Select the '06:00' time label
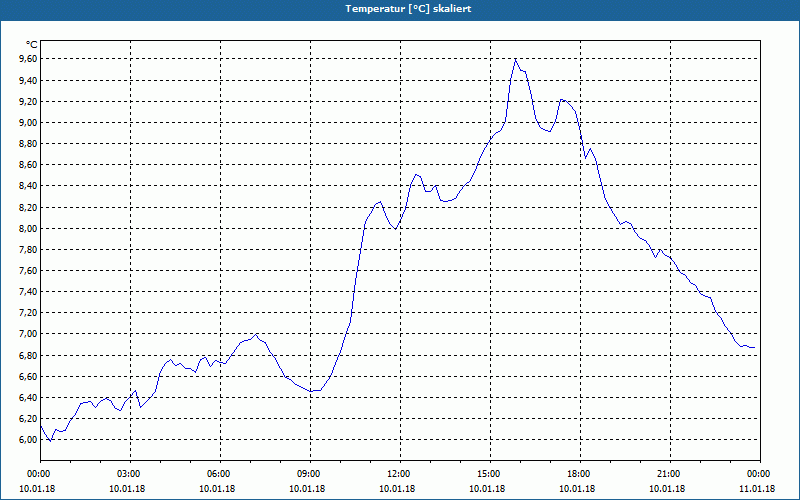The width and height of the screenshot is (800, 500). 217,474
